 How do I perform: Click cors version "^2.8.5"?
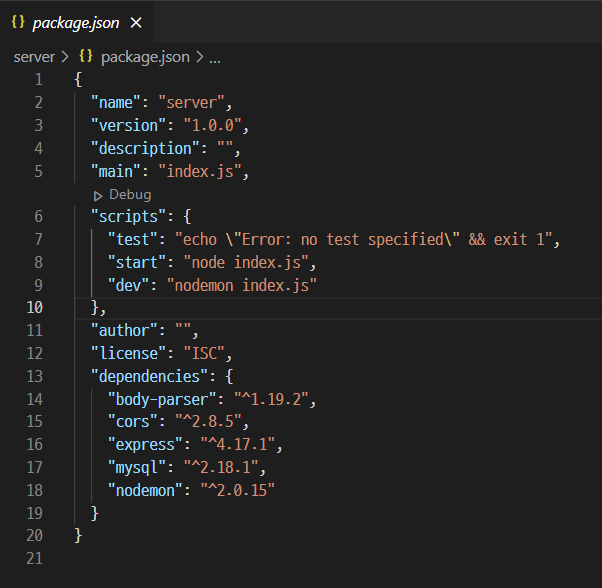coord(208,422)
